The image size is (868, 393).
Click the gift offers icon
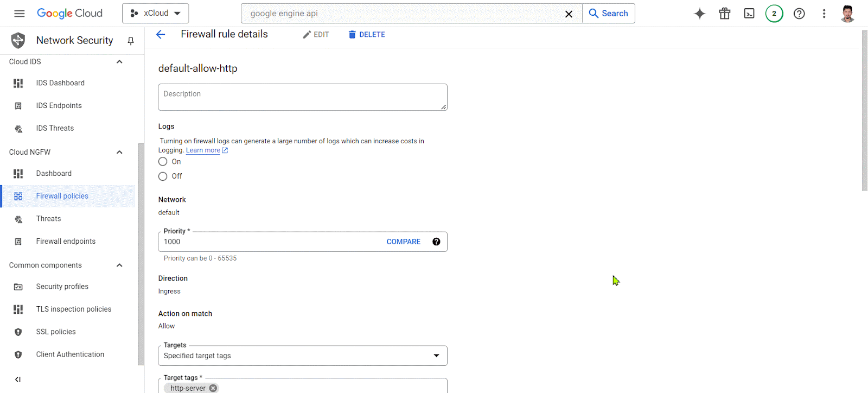724,13
